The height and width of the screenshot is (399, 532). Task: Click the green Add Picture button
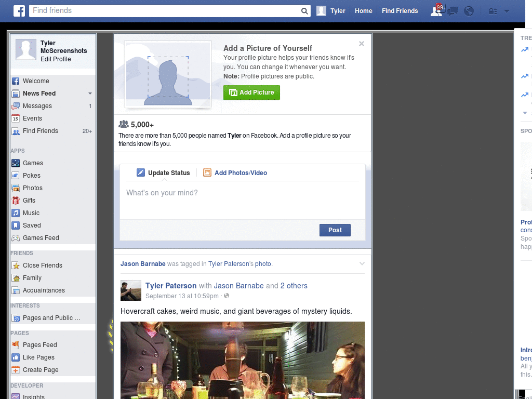[x=251, y=92]
